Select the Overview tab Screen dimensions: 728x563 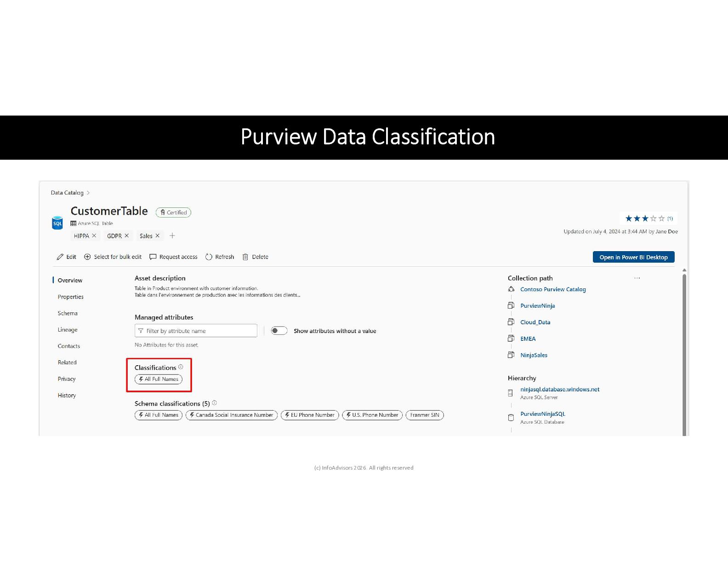tap(70, 280)
